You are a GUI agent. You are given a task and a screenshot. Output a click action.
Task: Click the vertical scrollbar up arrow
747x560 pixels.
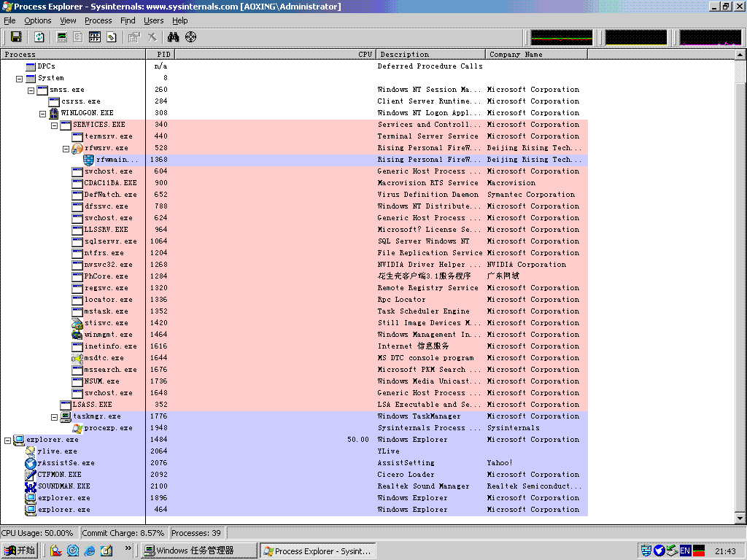740,55
